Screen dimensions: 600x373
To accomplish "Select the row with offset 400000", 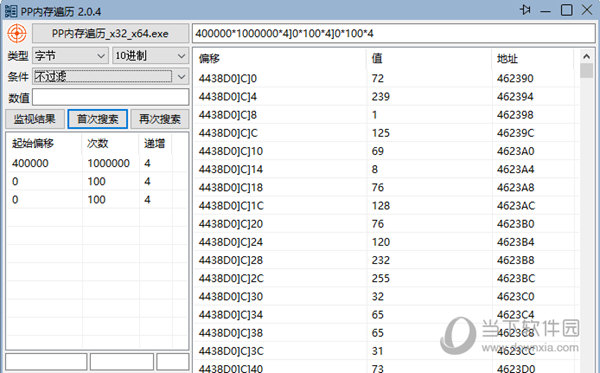I will click(x=90, y=163).
